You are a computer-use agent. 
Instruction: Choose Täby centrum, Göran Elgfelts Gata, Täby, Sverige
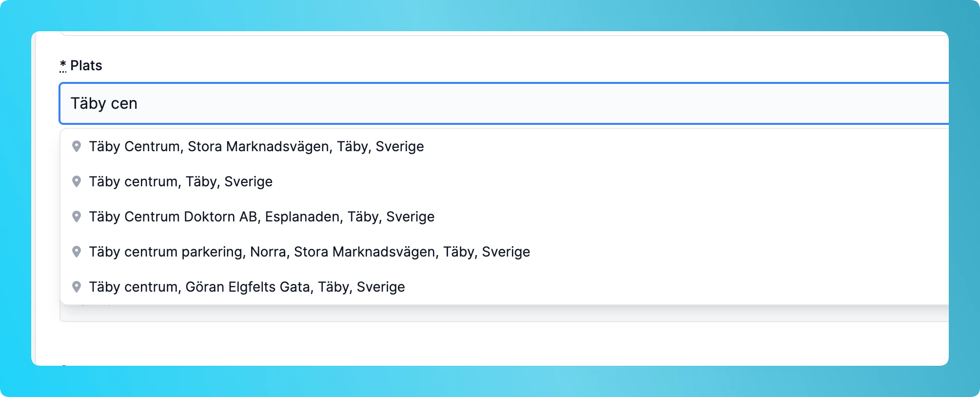[247, 287]
